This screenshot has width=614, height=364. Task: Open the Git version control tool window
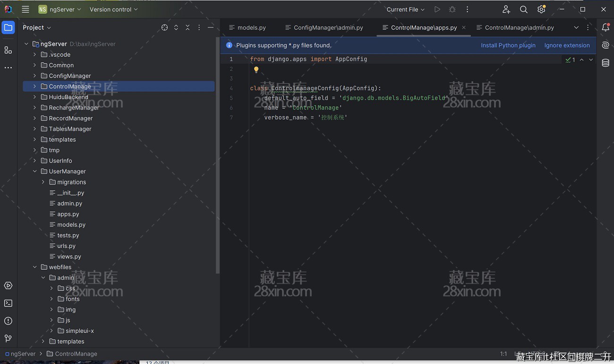pos(8,339)
